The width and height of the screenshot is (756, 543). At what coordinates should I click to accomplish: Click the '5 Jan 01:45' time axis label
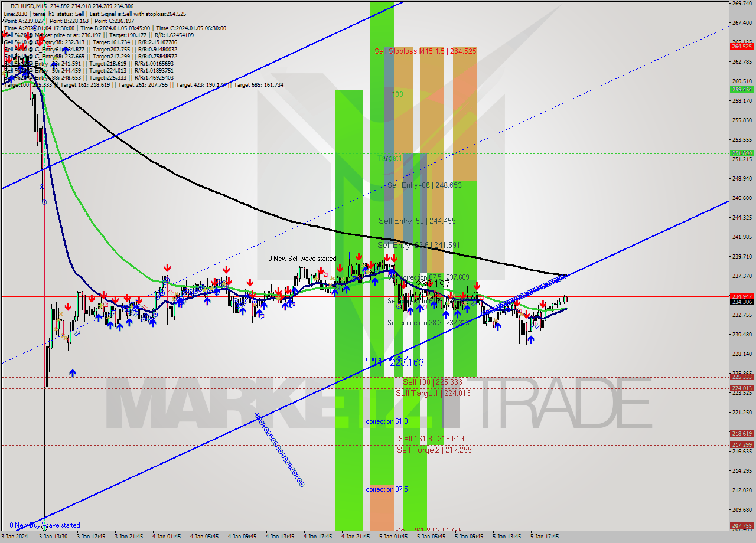393,537
